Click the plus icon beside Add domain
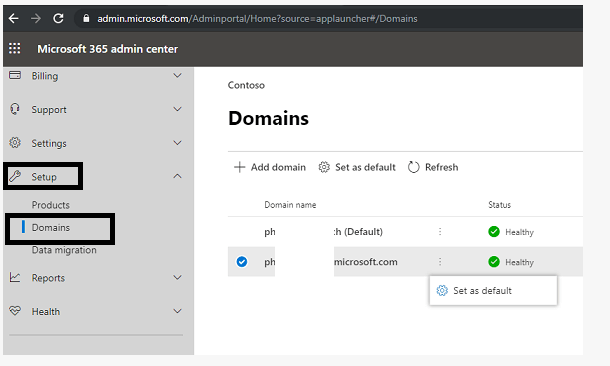Image resolution: width=610 pixels, height=366 pixels. point(239,167)
